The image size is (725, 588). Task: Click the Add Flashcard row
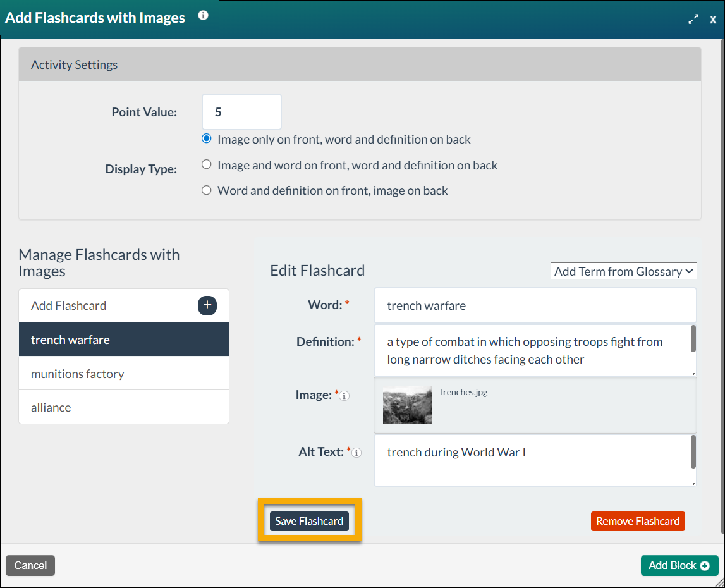[124, 306]
